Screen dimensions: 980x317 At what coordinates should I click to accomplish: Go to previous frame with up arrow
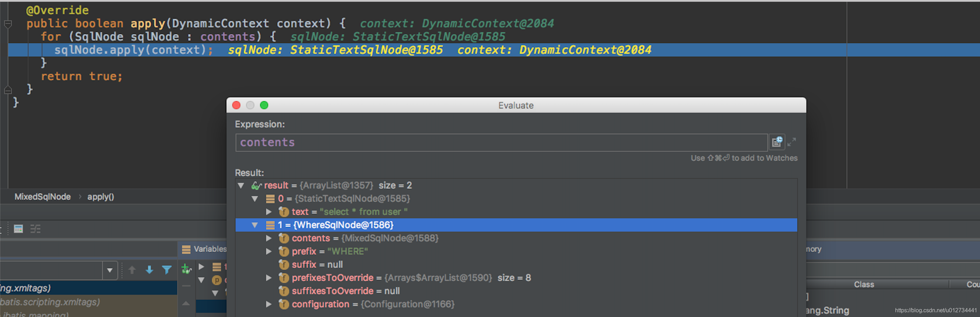[x=132, y=270]
